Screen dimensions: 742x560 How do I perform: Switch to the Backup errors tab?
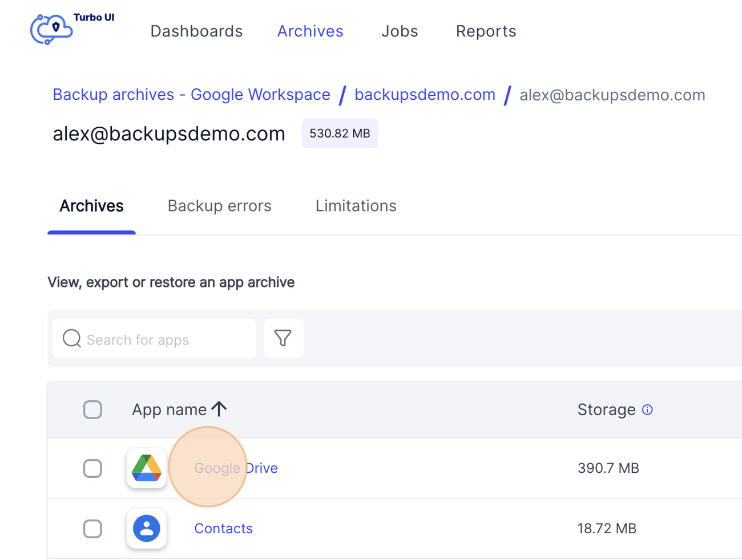219,205
